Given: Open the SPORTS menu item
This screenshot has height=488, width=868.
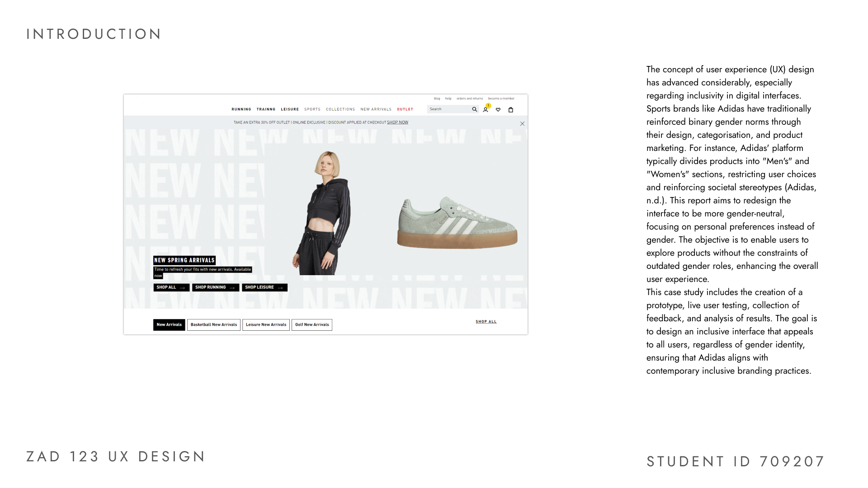Looking at the screenshot, I should click(x=312, y=109).
